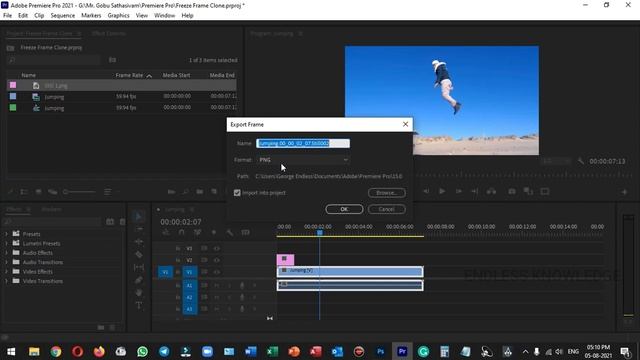Open the Format dropdown showing PNG

coord(304,160)
